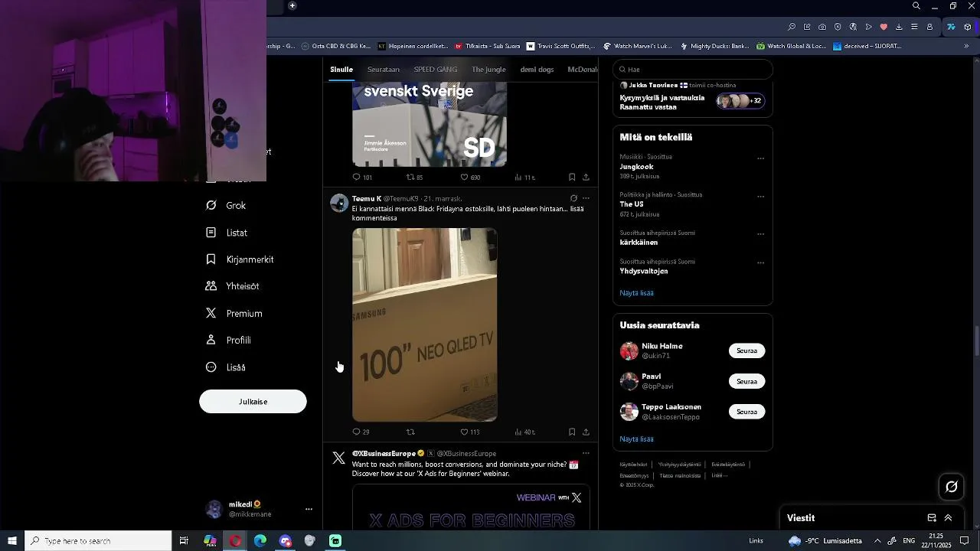Open X Premium page
Screen dimensions: 980x551
[234, 313]
